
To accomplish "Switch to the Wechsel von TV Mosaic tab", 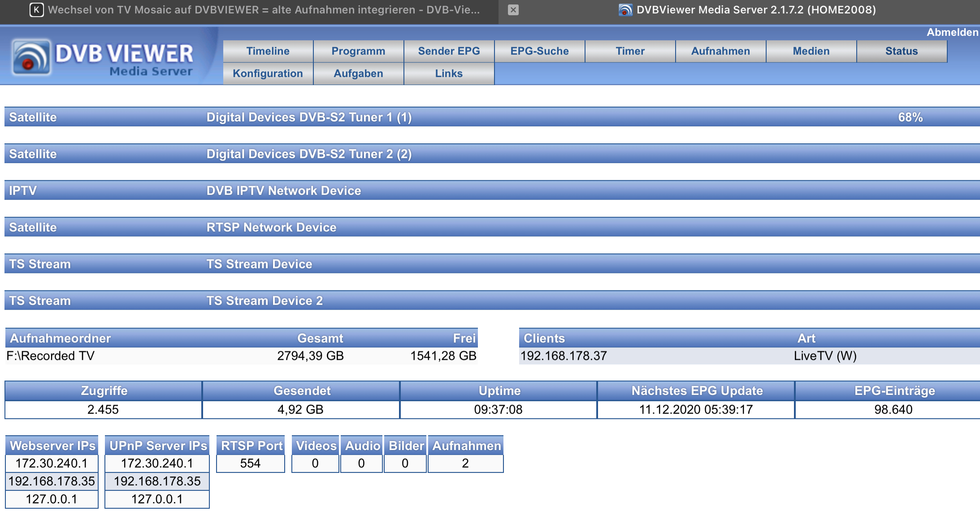I will (264, 10).
